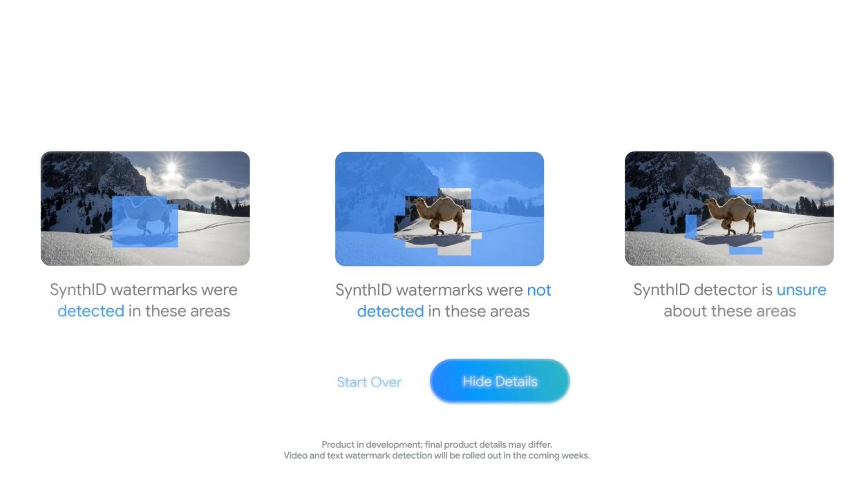Select blue highlighted camel region in left thumbnail
Viewport: 868px width, 481px height.
(x=145, y=221)
